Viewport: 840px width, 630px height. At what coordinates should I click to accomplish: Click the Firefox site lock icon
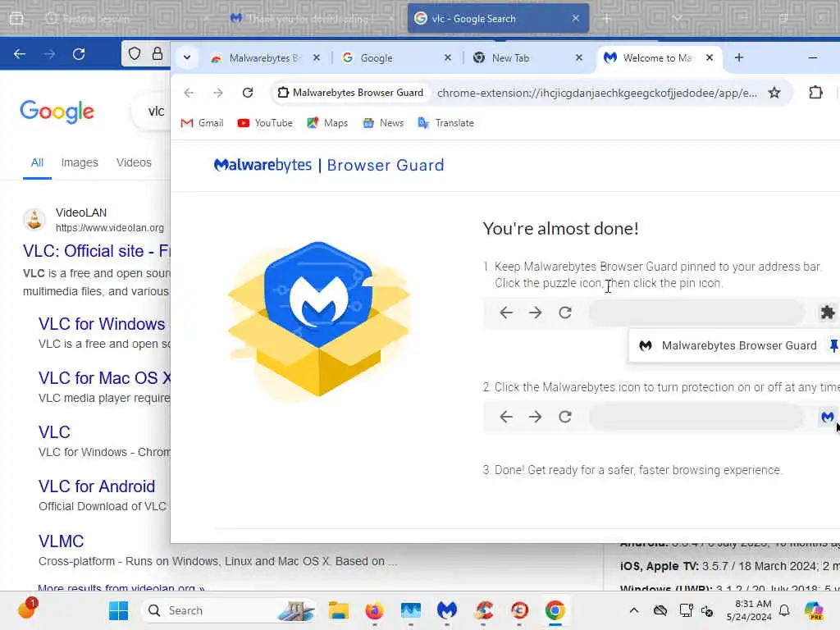point(157,53)
